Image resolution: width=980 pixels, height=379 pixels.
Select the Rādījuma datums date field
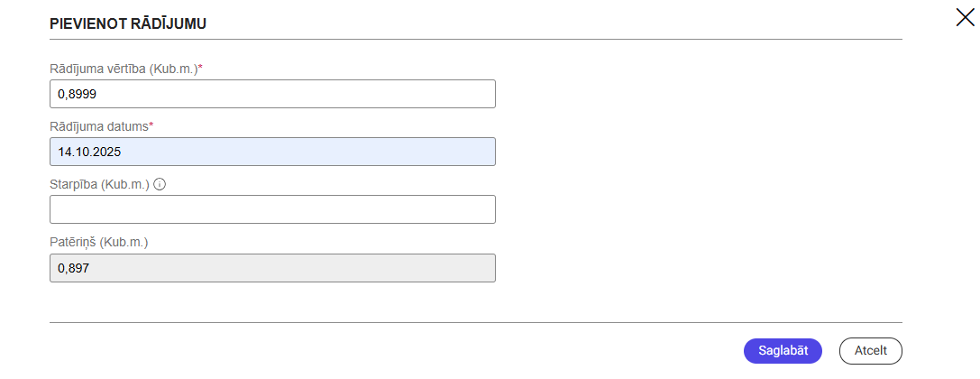point(272,152)
